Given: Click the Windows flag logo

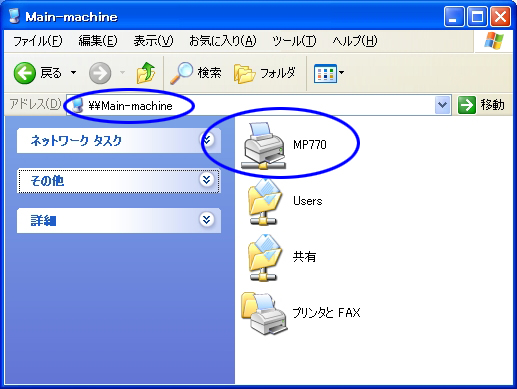Looking at the screenshot, I should click(x=493, y=41).
